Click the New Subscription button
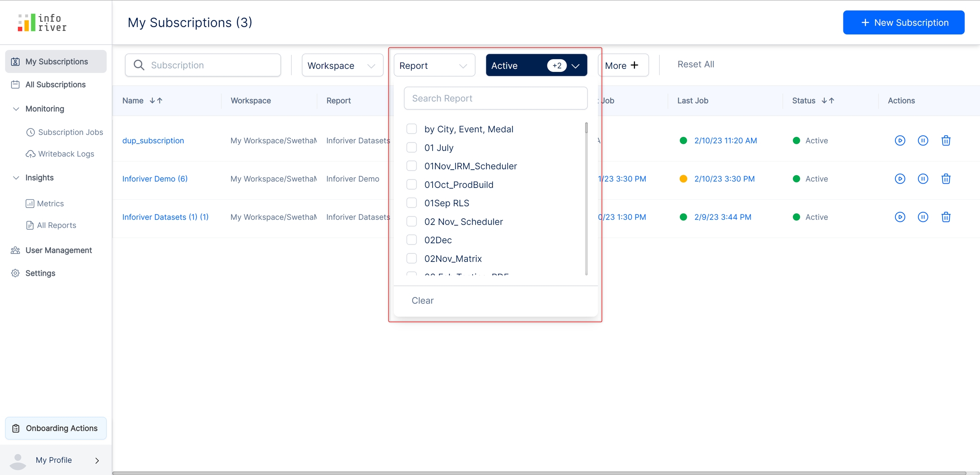980x475 pixels. pos(903,23)
